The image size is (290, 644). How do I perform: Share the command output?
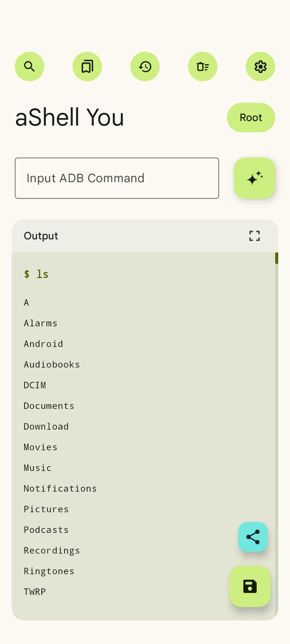coord(253,537)
